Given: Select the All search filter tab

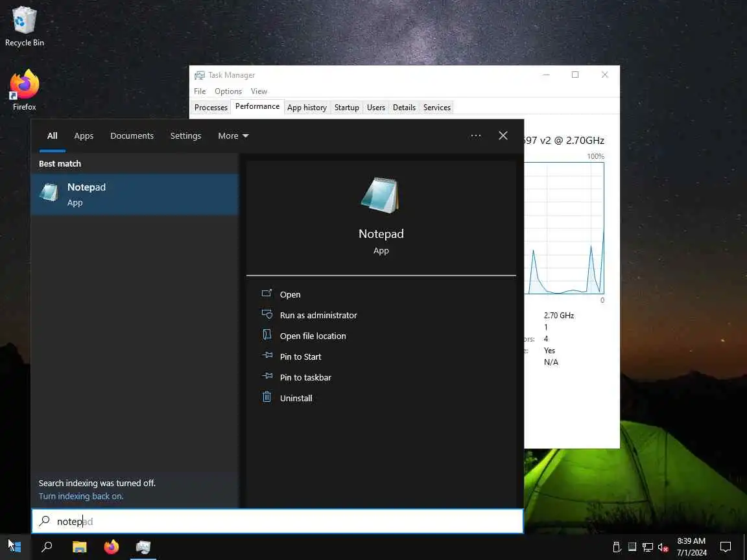Looking at the screenshot, I should (x=53, y=135).
